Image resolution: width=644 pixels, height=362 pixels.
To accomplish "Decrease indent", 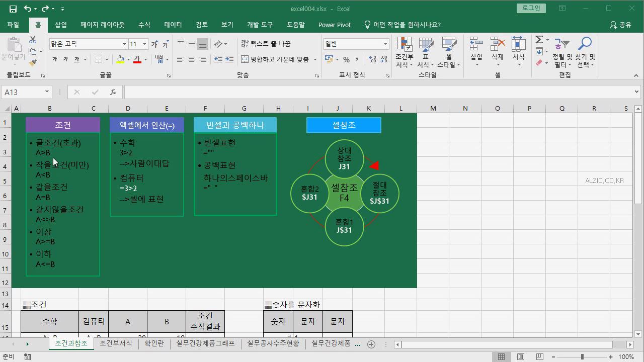I will pos(218,59).
